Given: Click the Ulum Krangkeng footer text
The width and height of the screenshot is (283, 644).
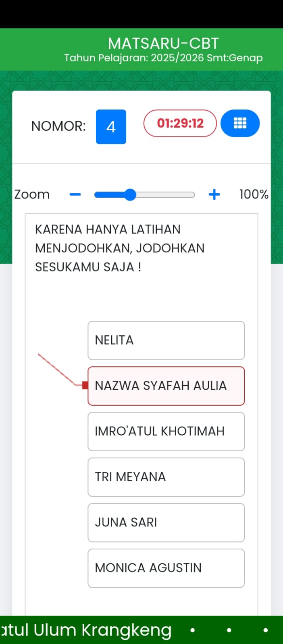Looking at the screenshot, I should coord(102,630).
